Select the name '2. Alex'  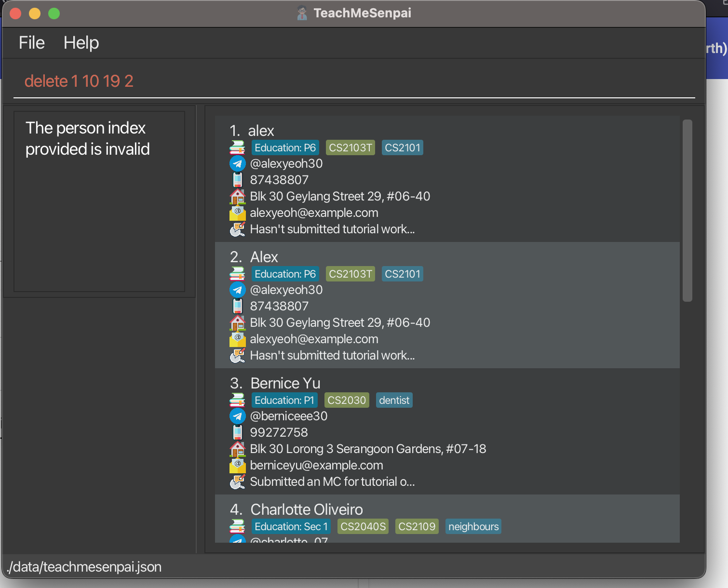254,257
